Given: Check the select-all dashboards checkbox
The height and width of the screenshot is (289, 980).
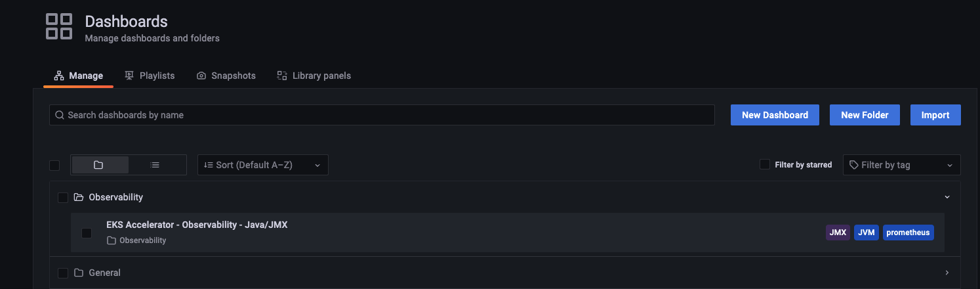Looking at the screenshot, I should 54,166.
